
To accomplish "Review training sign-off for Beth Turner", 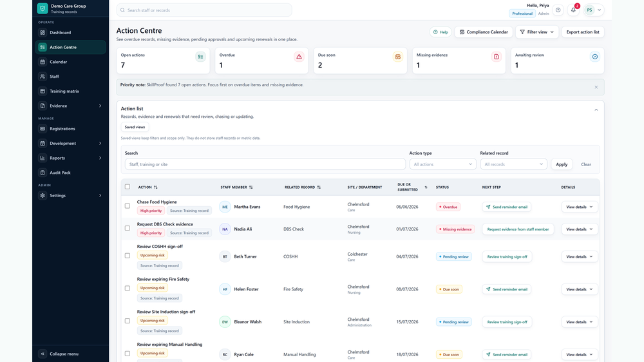I will 507,257.
